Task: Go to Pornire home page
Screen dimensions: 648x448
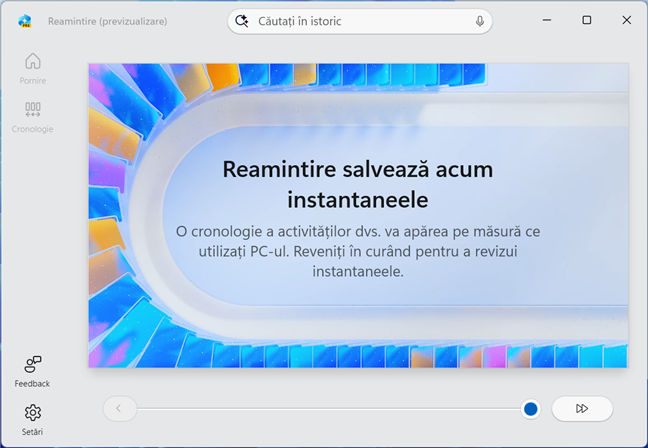Action: click(x=33, y=69)
